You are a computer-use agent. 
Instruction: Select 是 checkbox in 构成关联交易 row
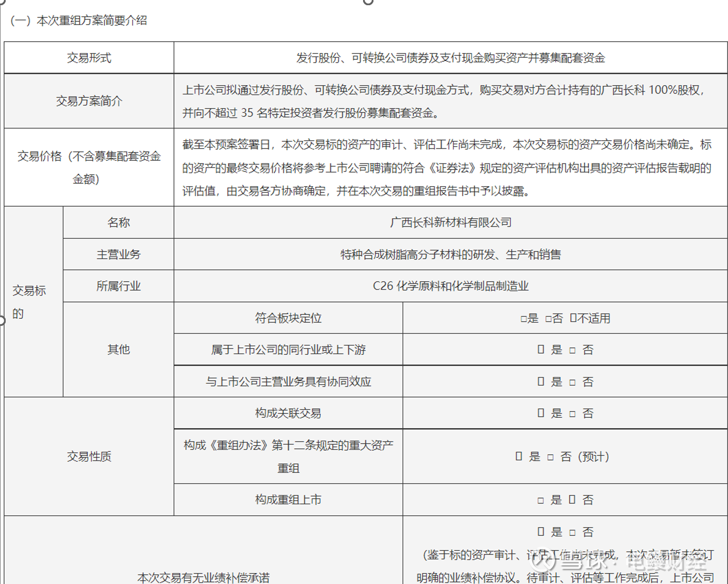(x=541, y=413)
